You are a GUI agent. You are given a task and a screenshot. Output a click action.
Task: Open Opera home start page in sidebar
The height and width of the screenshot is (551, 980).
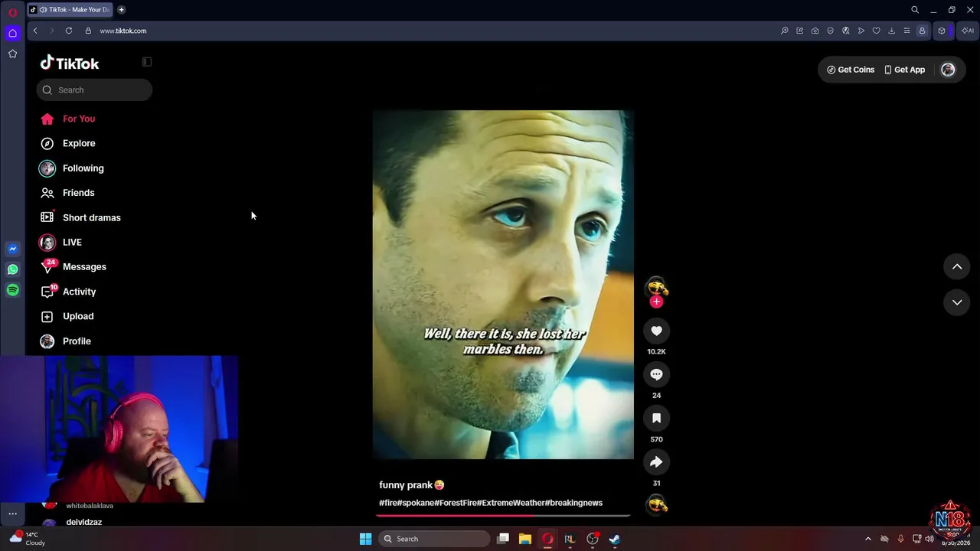click(12, 33)
